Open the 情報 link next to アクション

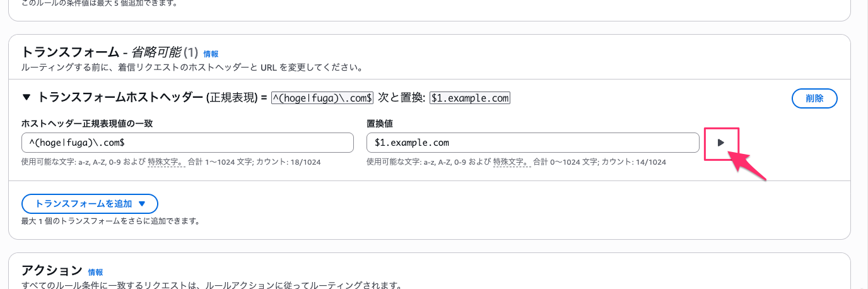[95, 273]
